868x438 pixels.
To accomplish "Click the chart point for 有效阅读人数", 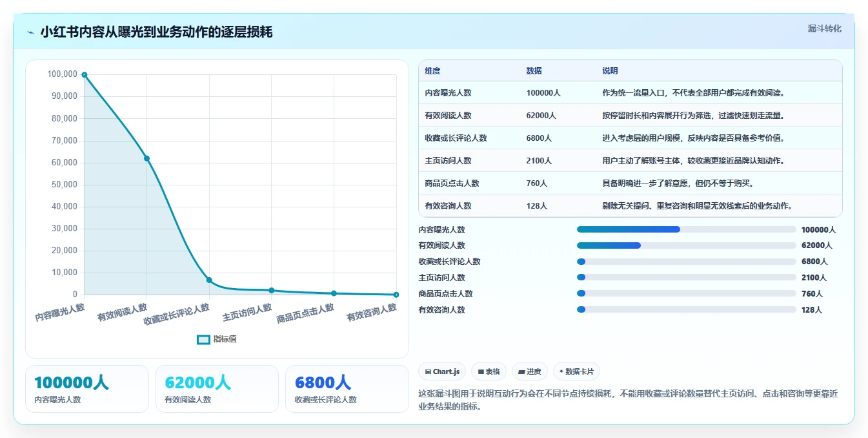I will 146,158.
